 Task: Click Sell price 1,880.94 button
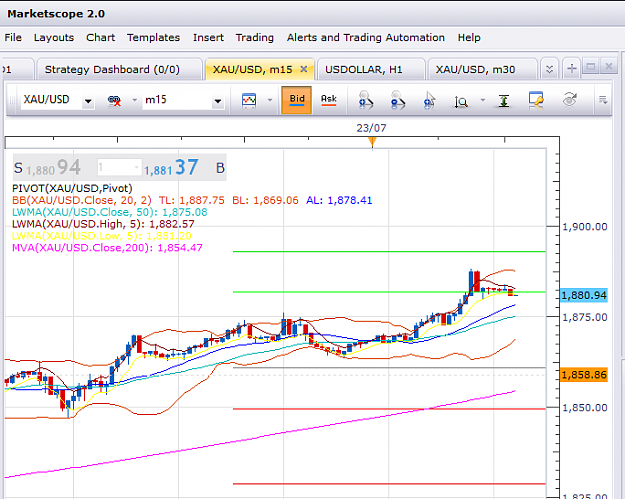(x=47, y=168)
